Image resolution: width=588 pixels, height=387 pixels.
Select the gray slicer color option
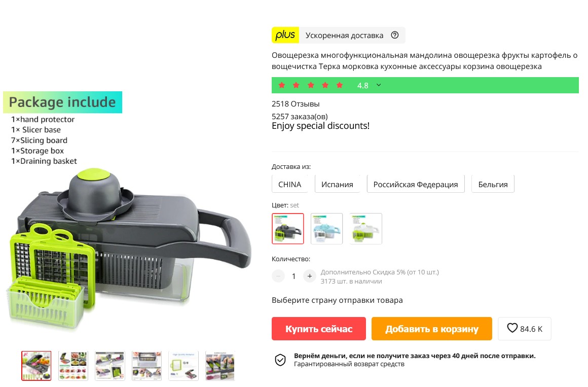point(288,229)
